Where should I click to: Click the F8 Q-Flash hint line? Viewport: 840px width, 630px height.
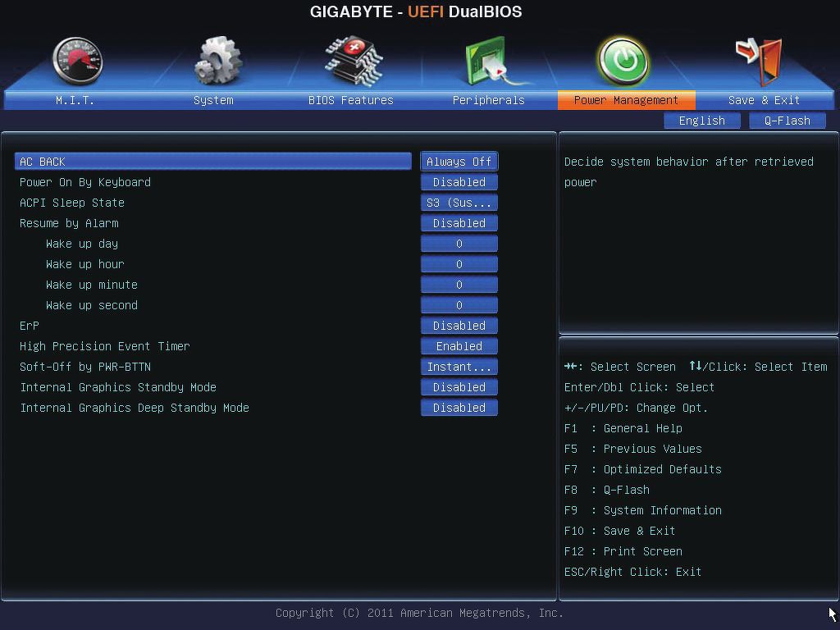click(x=606, y=490)
